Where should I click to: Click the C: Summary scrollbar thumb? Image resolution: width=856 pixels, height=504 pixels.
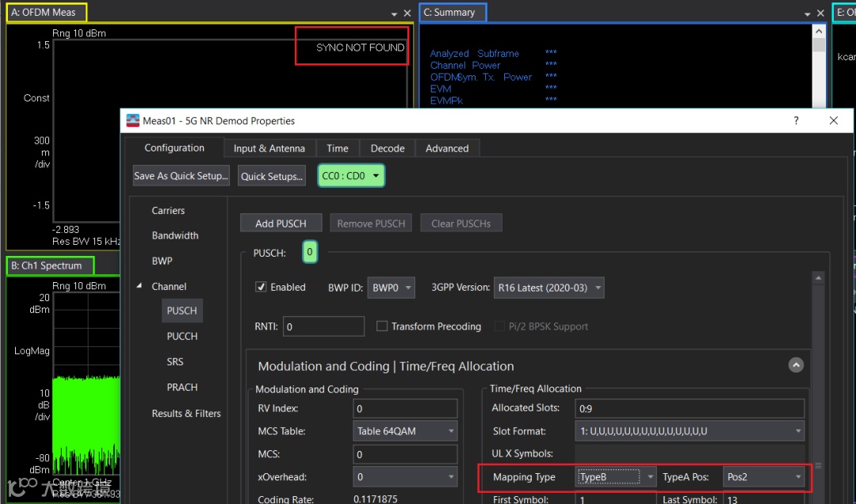(x=819, y=45)
